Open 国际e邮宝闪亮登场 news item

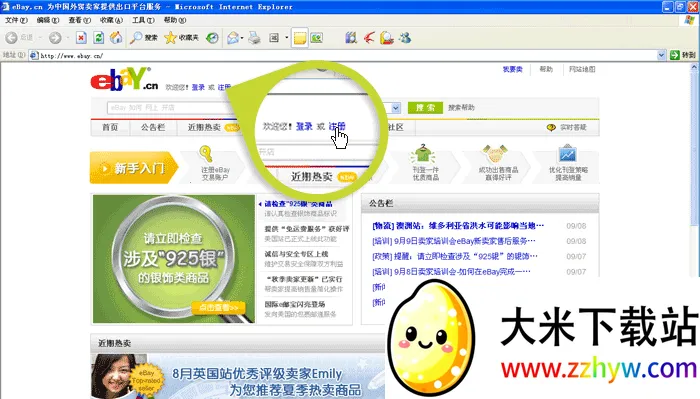click(x=295, y=304)
